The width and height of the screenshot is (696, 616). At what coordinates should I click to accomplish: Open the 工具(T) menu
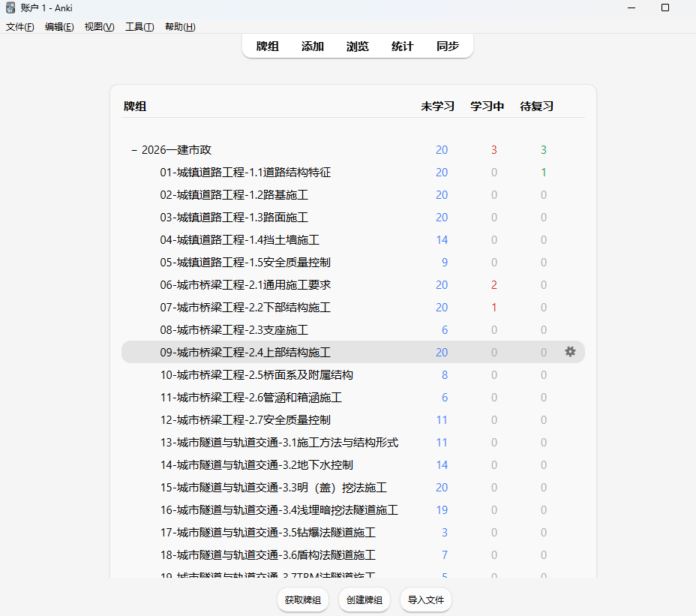click(x=139, y=27)
